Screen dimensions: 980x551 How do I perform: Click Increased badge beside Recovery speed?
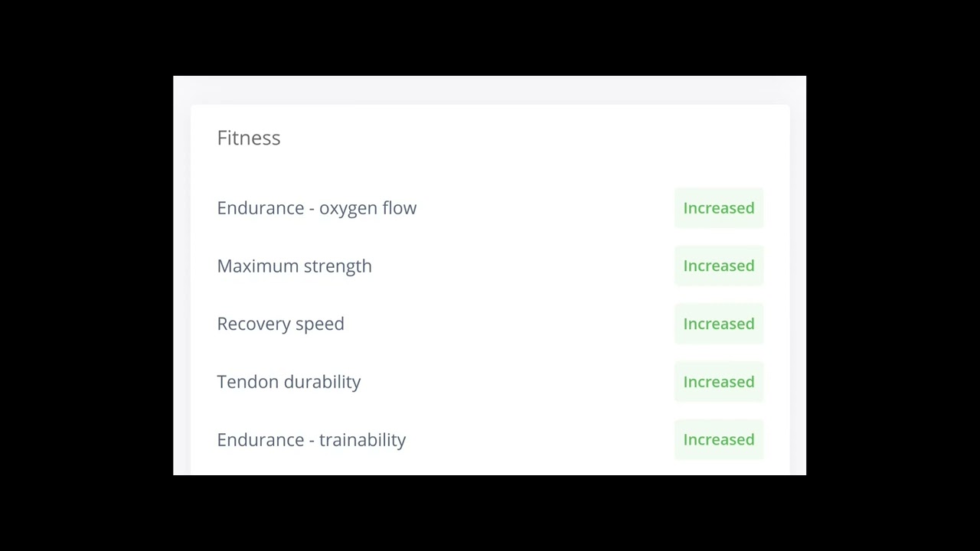718,324
